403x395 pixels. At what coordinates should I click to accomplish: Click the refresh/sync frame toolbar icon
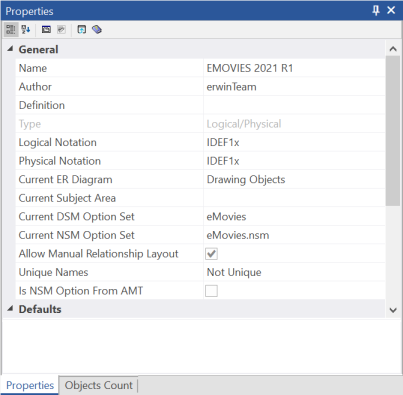(x=82, y=30)
